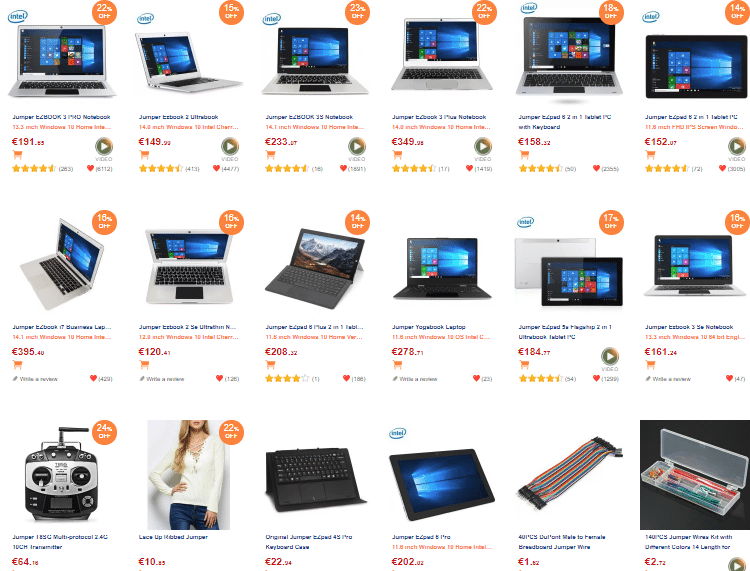The width and height of the screenshot is (750, 571).
Task: Open the Jumper Ezpad 6 Pro tablet image
Action: pyautogui.click(x=441, y=484)
